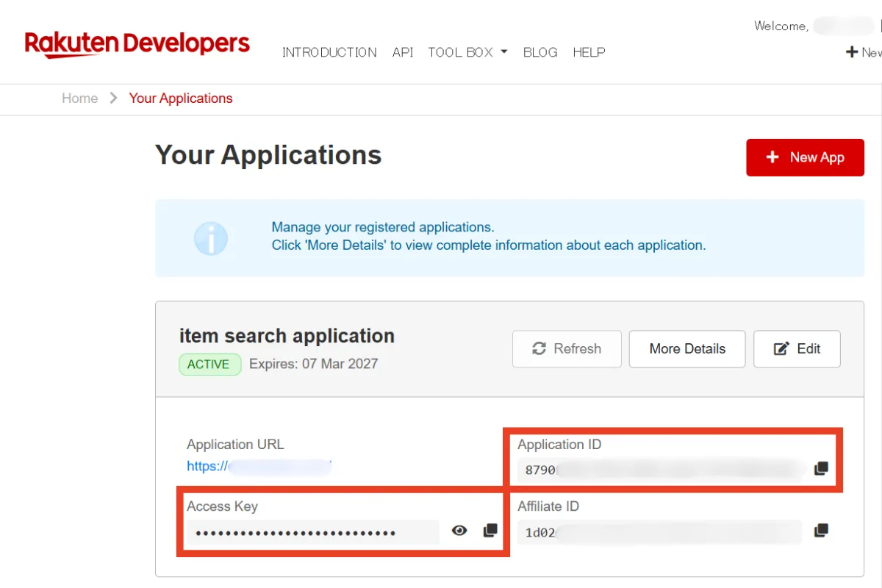Copy the Application ID to clipboard
Image resolution: width=882 pixels, height=588 pixels.
click(821, 469)
